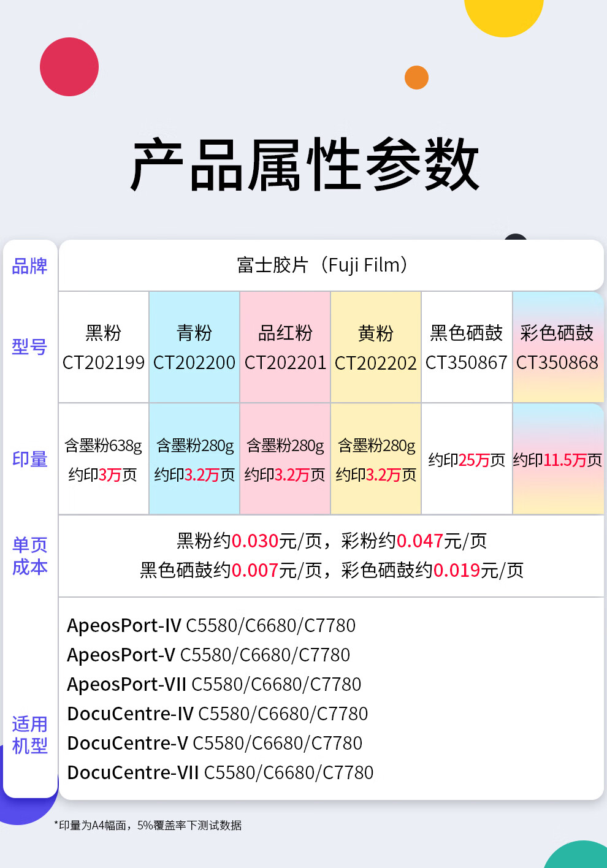Select the 品牌 row label

tap(30, 266)
